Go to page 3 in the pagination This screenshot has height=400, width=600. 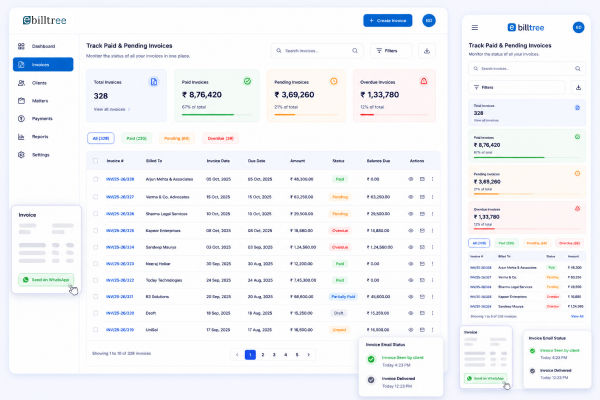click(274, 355)
